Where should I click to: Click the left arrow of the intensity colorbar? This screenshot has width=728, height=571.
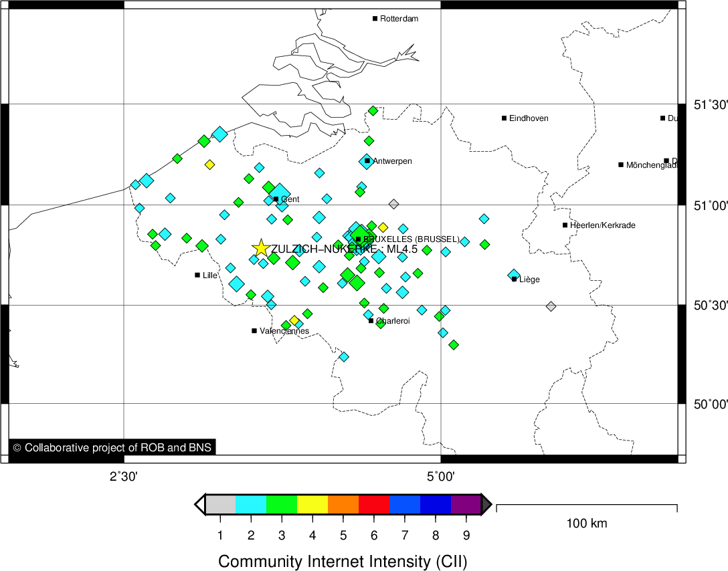pos(199,504)
